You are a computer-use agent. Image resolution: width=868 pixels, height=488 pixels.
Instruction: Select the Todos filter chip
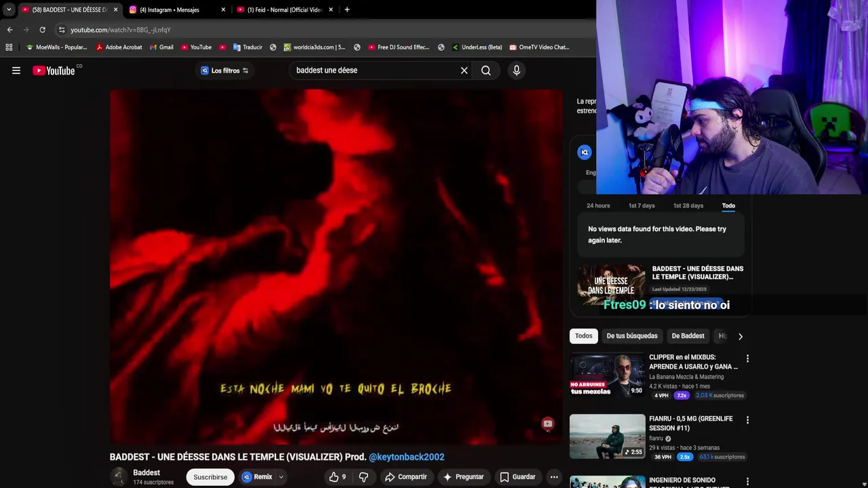pos(584,336)
